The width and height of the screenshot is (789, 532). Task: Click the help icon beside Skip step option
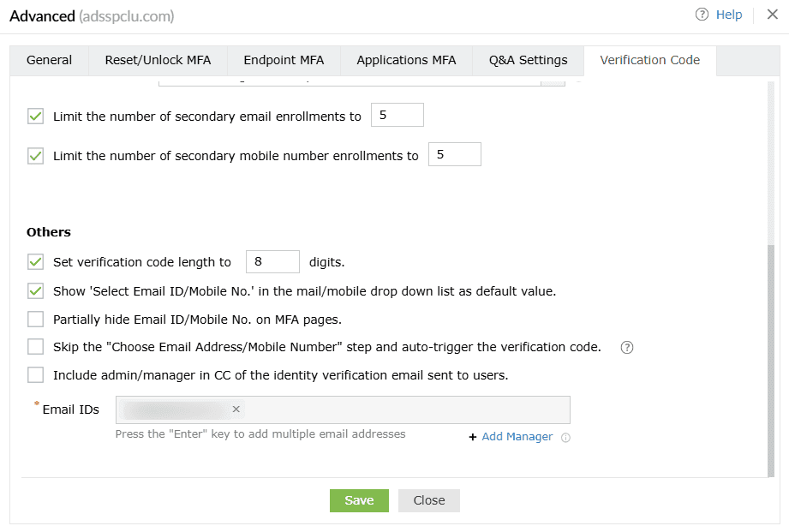pos(626,348)
